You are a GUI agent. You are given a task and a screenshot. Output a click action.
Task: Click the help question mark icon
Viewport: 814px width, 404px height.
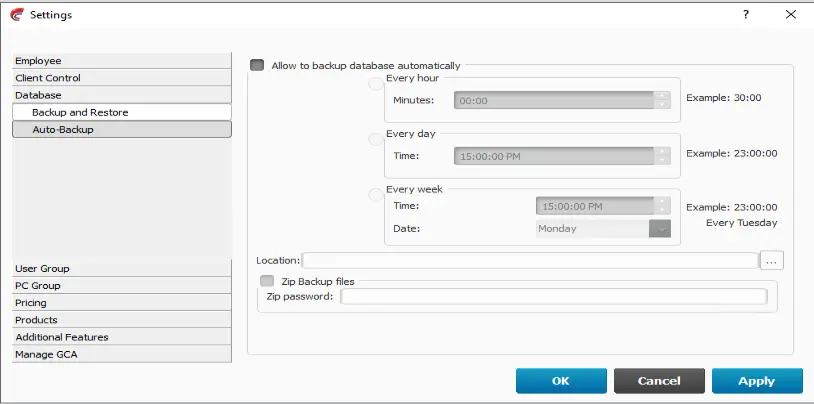pos(745,15)
